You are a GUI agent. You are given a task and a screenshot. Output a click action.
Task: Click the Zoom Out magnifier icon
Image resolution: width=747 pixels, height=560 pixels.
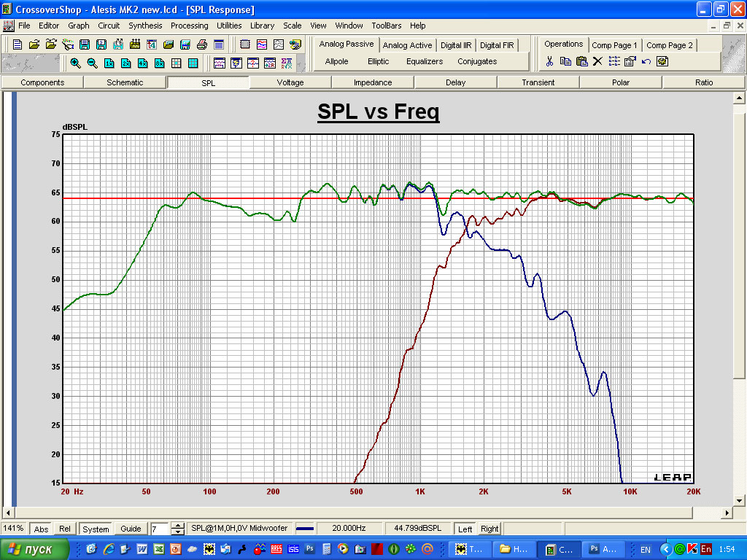point(92,63)
